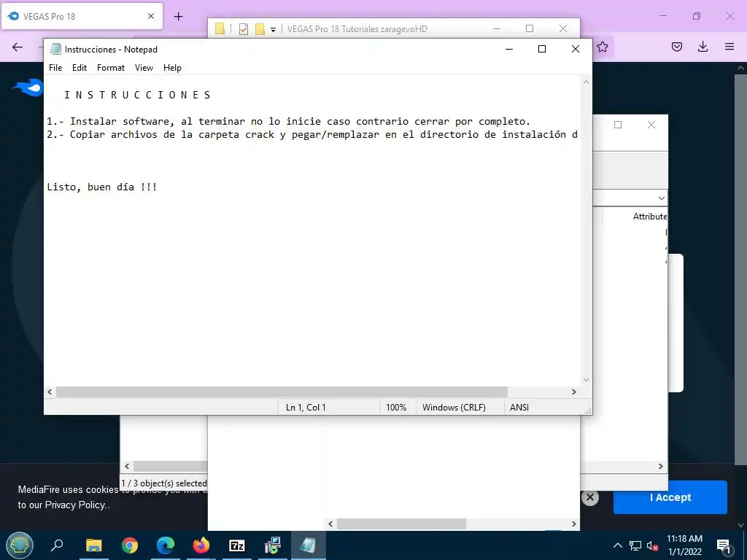Click the line starting 1.- Instalar software
The width and height of the screenshot is (747, 560).
(x=288, y=122)
